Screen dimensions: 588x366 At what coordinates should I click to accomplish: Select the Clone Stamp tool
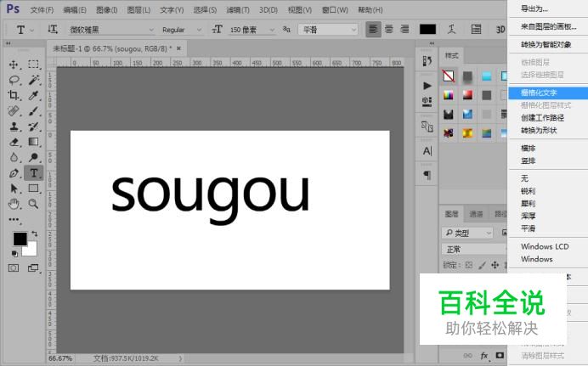coord(14,127)
